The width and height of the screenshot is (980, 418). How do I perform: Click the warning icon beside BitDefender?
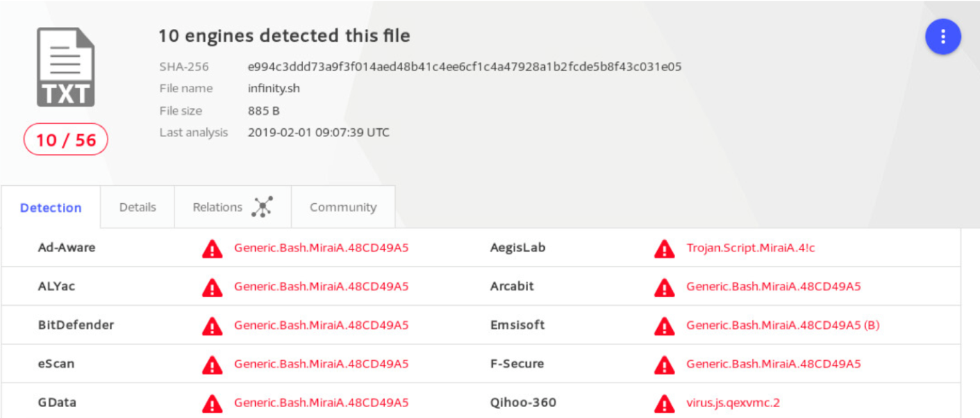click(x=212, y=325)
